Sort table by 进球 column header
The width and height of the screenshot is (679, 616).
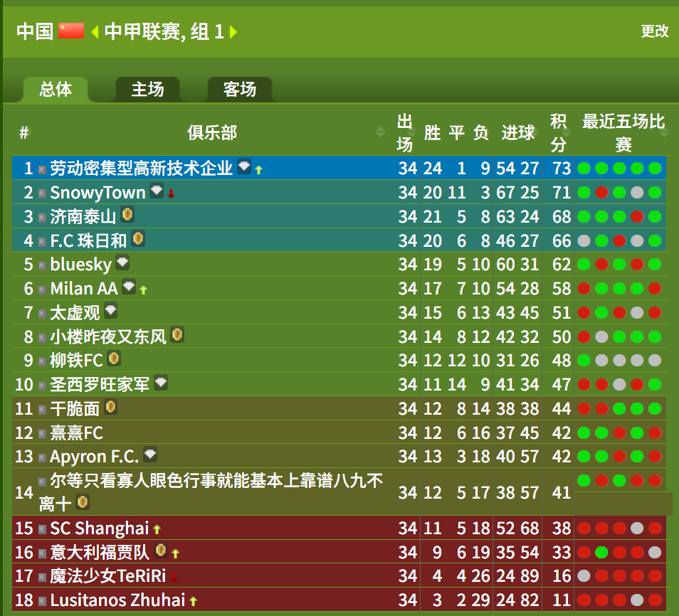tap(518, 132)
